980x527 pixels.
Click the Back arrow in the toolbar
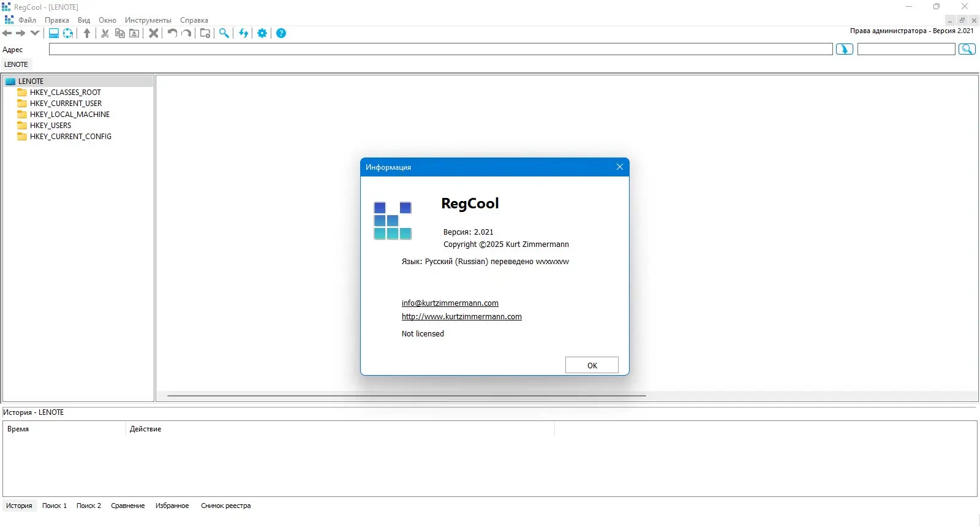pos(7,33)
